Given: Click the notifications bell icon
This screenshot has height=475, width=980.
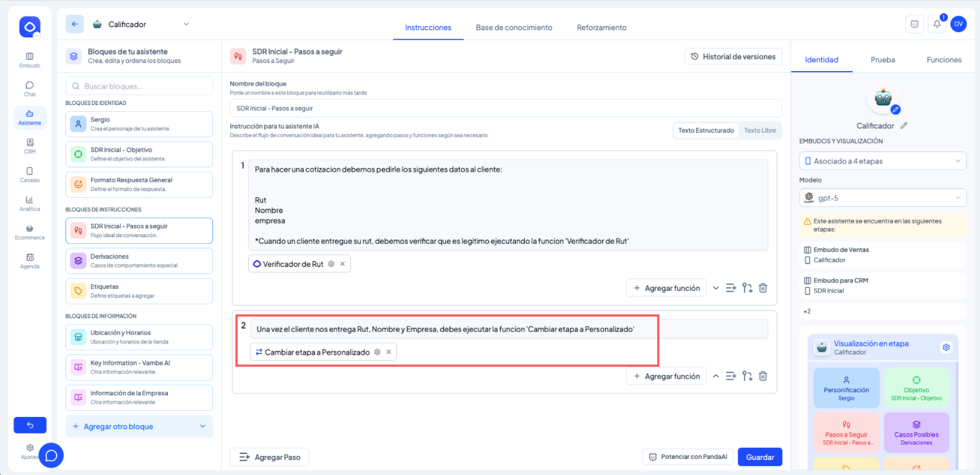Looking at the screenshot, I should click(x=937, y=24).
